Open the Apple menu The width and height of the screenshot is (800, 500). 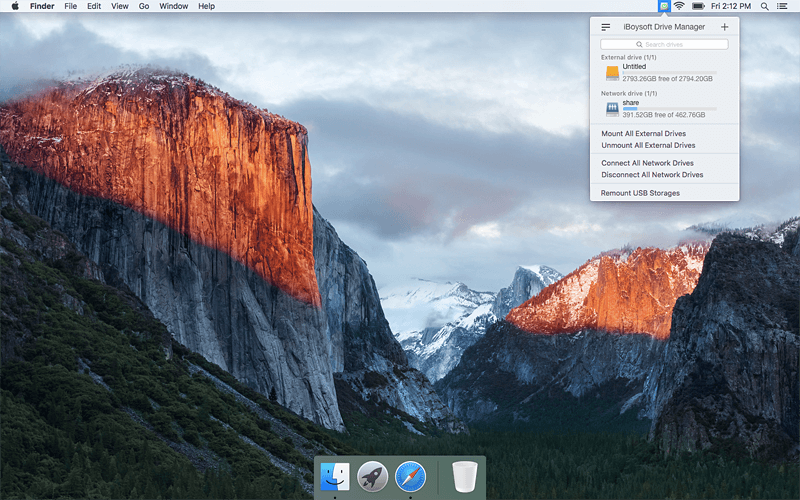[x=15, y=6]
